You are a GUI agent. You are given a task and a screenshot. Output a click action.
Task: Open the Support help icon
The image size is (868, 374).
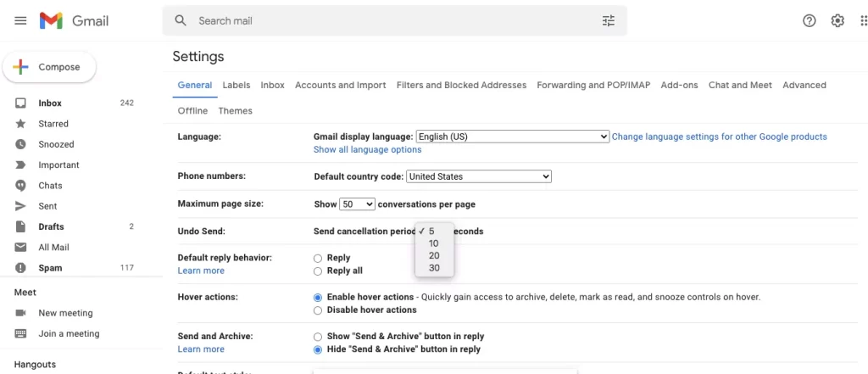pos(810,21)
